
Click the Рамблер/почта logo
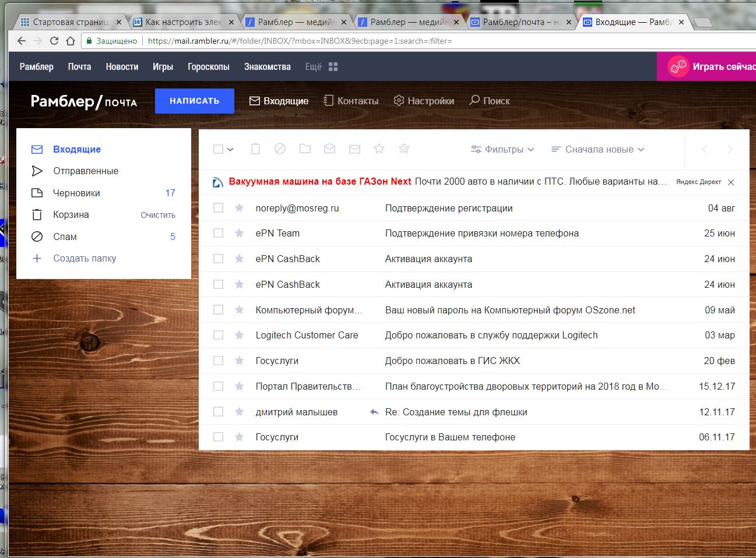(x=84, y=101)
